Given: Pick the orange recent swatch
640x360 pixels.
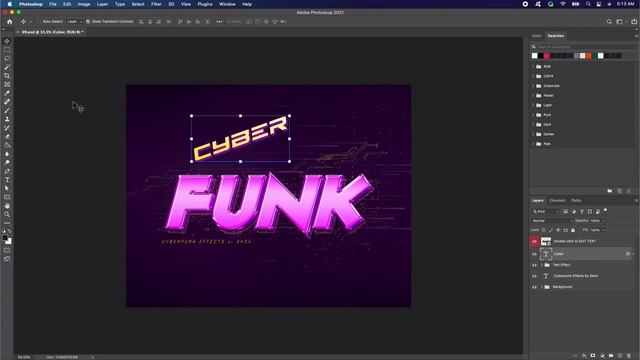Looking at the screenshot, I should tap(589, 56).
